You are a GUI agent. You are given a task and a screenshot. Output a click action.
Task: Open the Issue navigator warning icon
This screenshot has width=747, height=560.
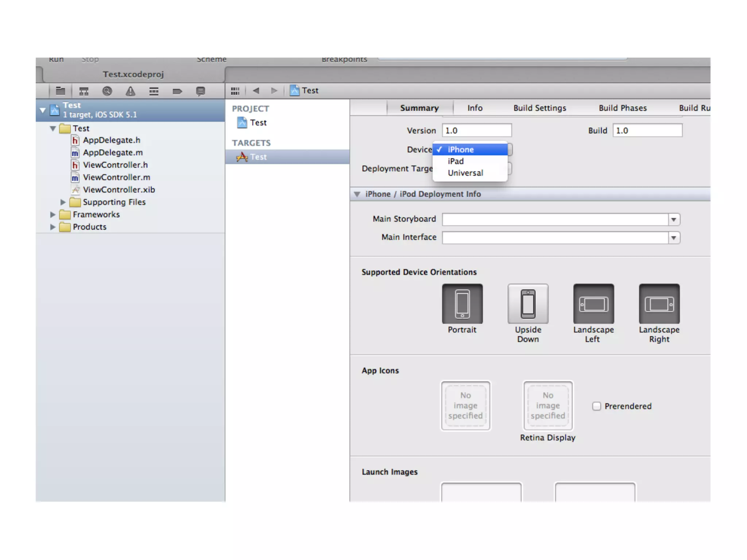[130, 91]
